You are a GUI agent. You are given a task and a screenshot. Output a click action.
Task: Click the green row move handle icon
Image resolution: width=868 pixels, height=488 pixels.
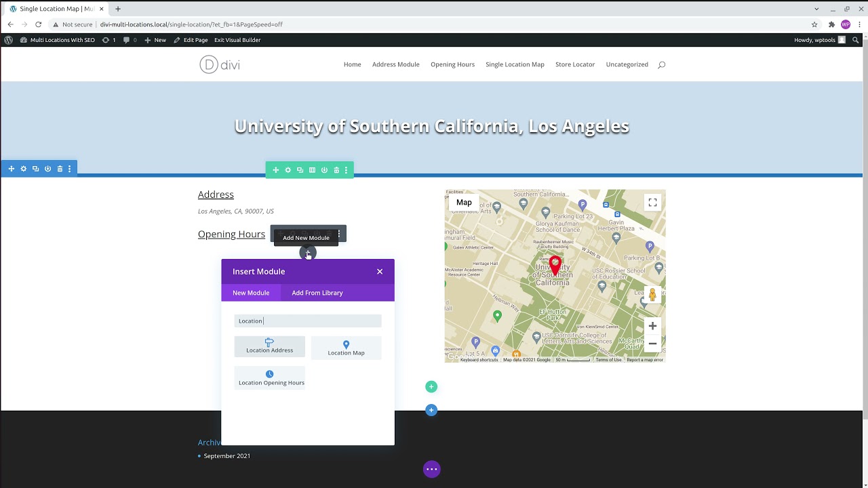pyautogui.click(x=276, y=170)
